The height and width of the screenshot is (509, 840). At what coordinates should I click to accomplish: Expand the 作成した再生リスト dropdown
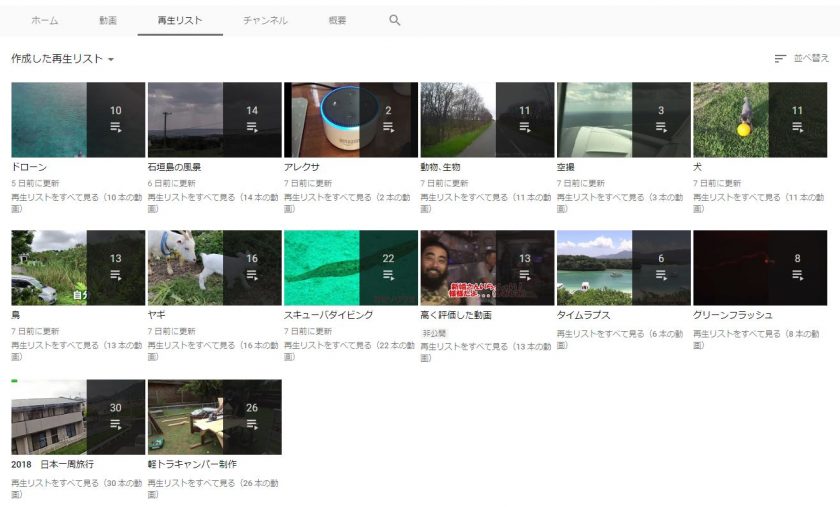[x=63, y=59]
